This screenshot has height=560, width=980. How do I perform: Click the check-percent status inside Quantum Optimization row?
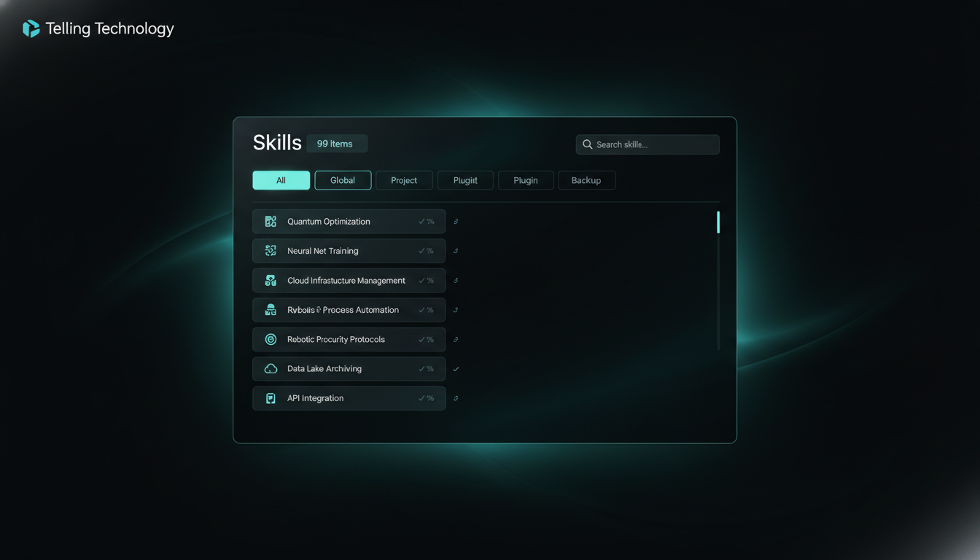426,222
